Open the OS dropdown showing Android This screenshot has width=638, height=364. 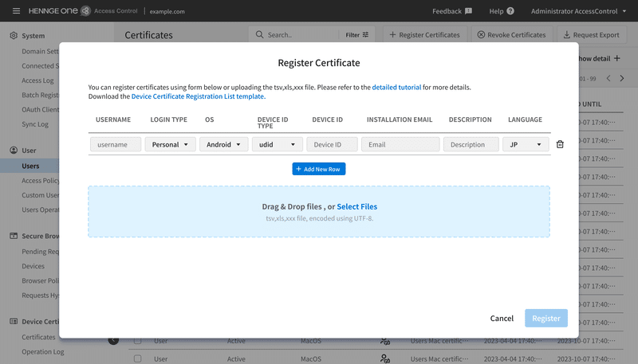coord(224,144)
